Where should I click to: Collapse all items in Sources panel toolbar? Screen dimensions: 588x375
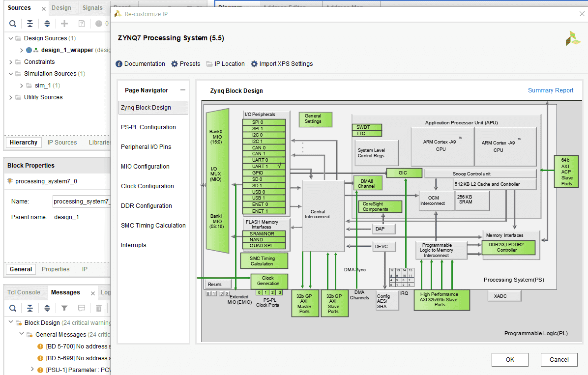coord(30,24)
